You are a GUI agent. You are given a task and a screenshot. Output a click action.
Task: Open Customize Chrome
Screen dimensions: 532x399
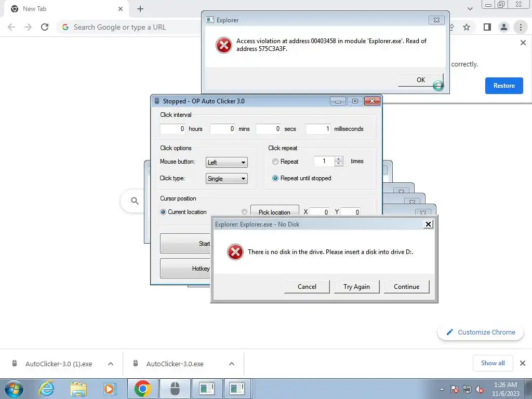[x=481, y=332]
